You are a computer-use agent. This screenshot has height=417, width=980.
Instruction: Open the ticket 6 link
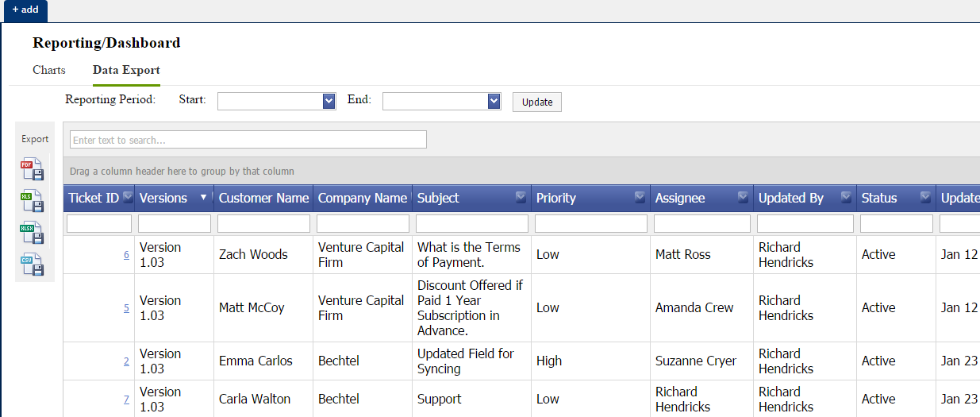point(126,255)
